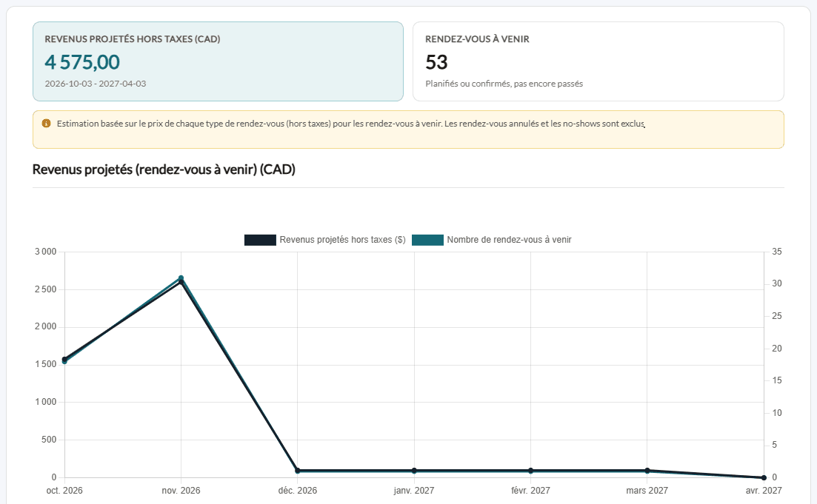Click the 53 upcoming appointments value

(x=436, y=62)
